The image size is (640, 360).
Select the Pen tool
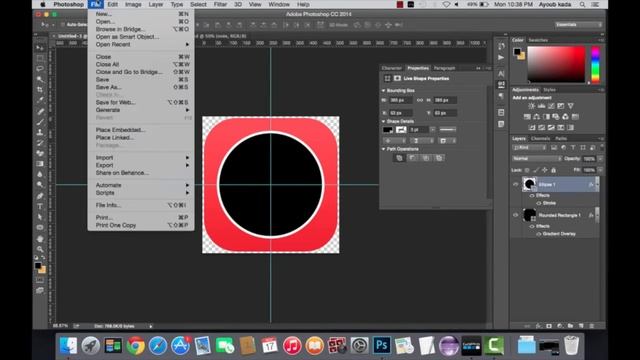[40, 196]
